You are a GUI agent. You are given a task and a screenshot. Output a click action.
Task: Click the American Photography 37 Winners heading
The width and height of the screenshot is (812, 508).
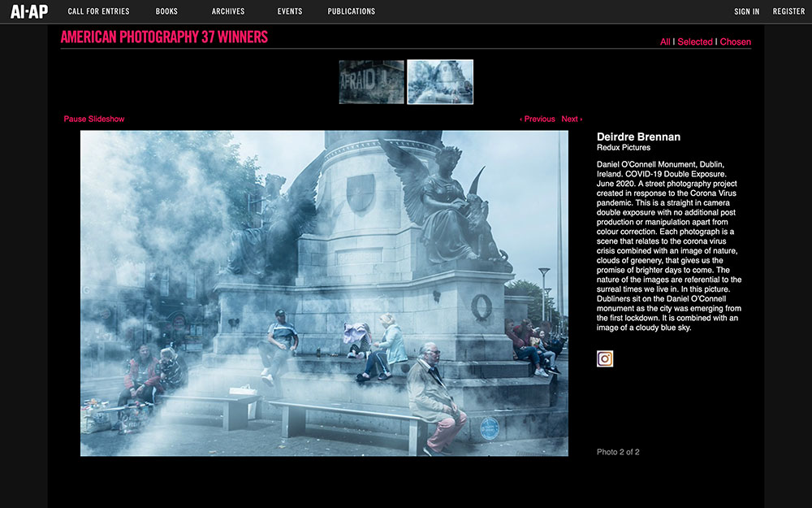point(164,37)
